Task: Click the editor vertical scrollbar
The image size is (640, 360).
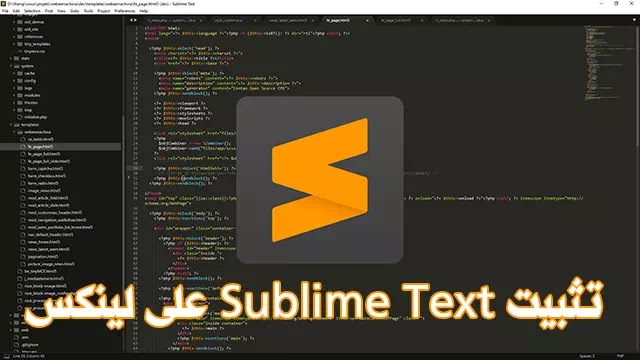Action: [x=637, y=86]
